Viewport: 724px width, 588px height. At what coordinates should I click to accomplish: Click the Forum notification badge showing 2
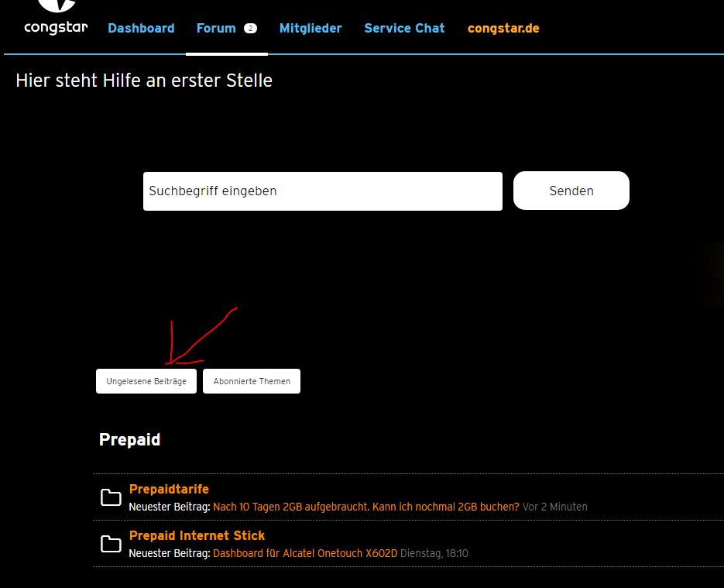tap(250, 29)
